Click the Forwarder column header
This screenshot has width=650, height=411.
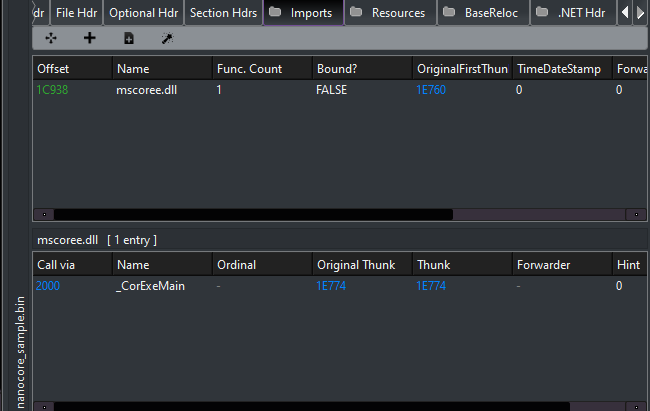pos(562,265)
